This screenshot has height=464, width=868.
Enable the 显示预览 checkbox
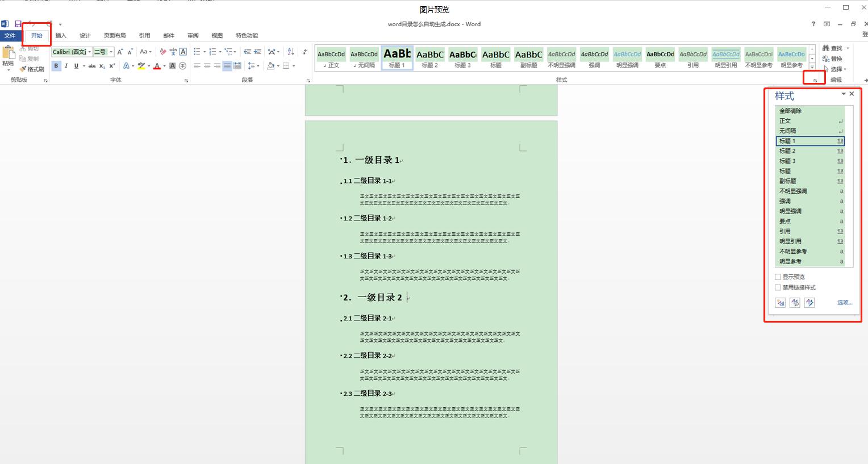click(778, 277)
